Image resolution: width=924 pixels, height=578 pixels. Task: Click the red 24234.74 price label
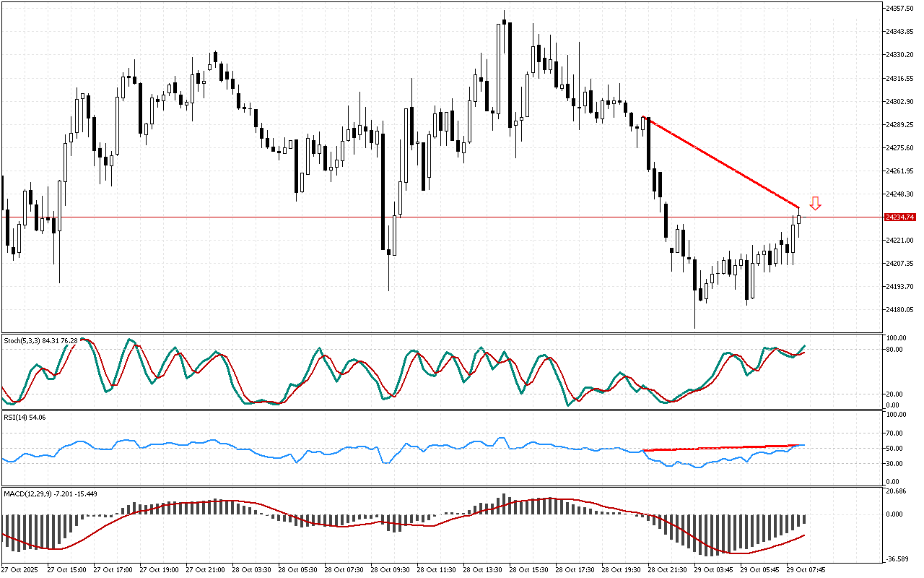pos(899,217)
